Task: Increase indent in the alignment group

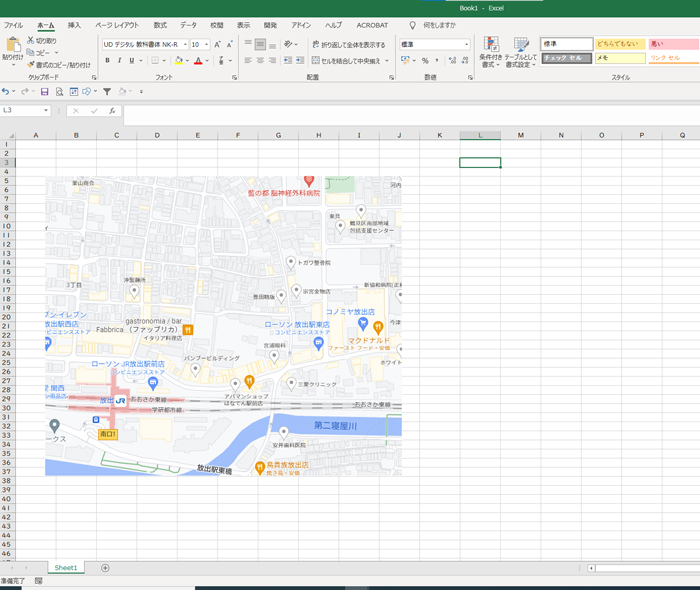Action: (x=300, y=60)
